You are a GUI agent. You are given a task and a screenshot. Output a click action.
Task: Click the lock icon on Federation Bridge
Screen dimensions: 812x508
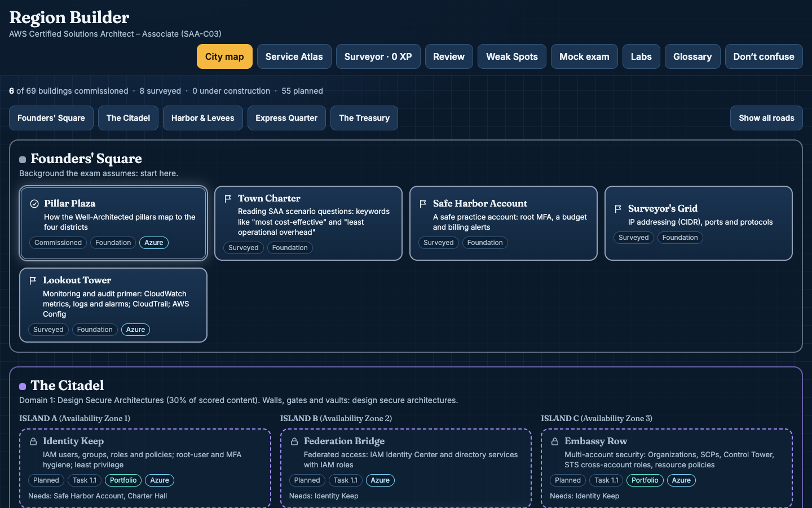[x=294, y=441]
